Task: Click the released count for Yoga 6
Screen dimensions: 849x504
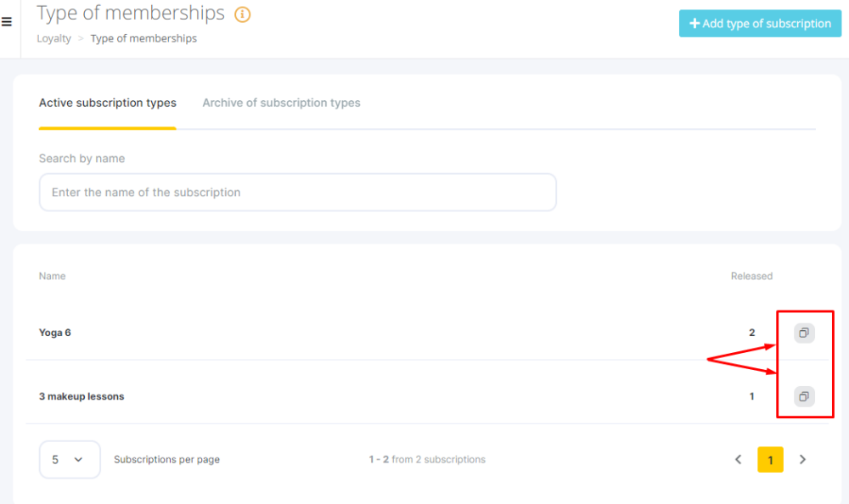Action: (x=751, y=333)
